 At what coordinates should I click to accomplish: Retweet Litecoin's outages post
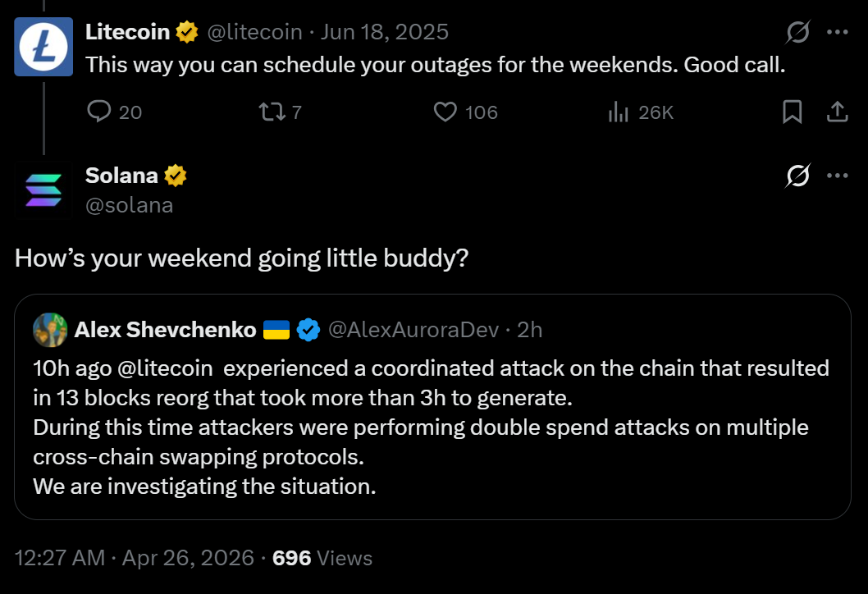point(271,112)
